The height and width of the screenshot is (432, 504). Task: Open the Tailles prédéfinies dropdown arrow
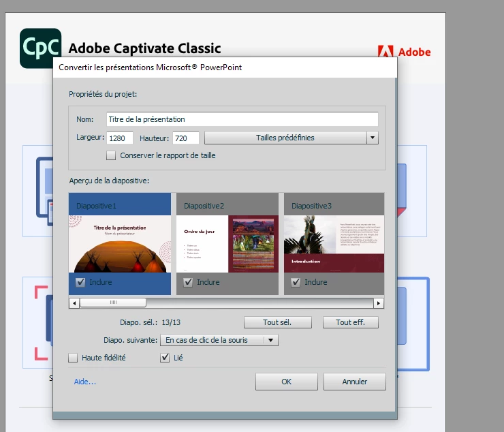coord(373,138)
